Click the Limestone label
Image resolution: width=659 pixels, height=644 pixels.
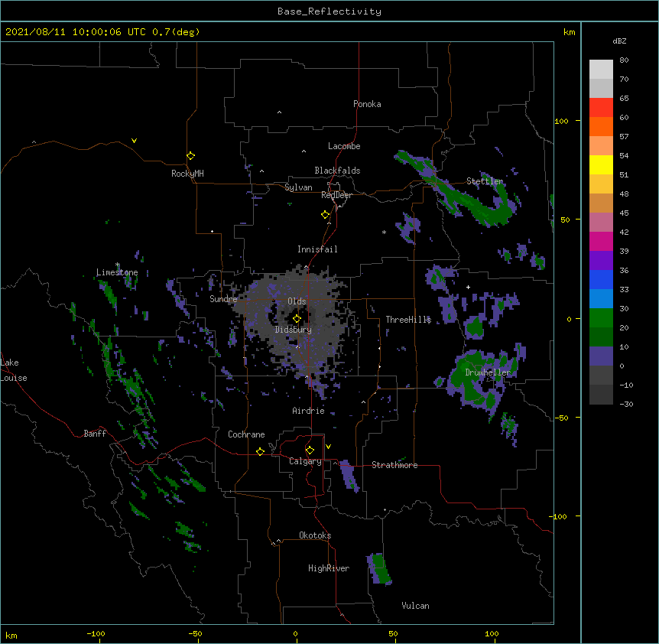tap(117, 272)
